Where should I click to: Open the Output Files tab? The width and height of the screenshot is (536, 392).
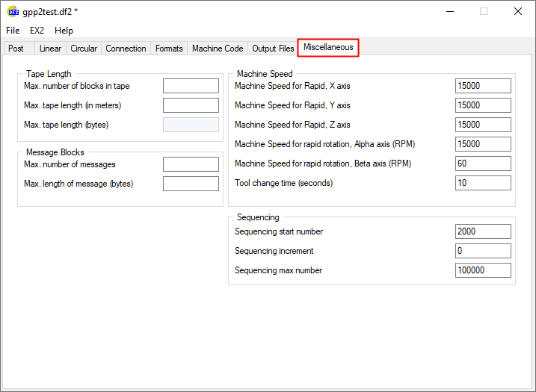coord(273,49)
